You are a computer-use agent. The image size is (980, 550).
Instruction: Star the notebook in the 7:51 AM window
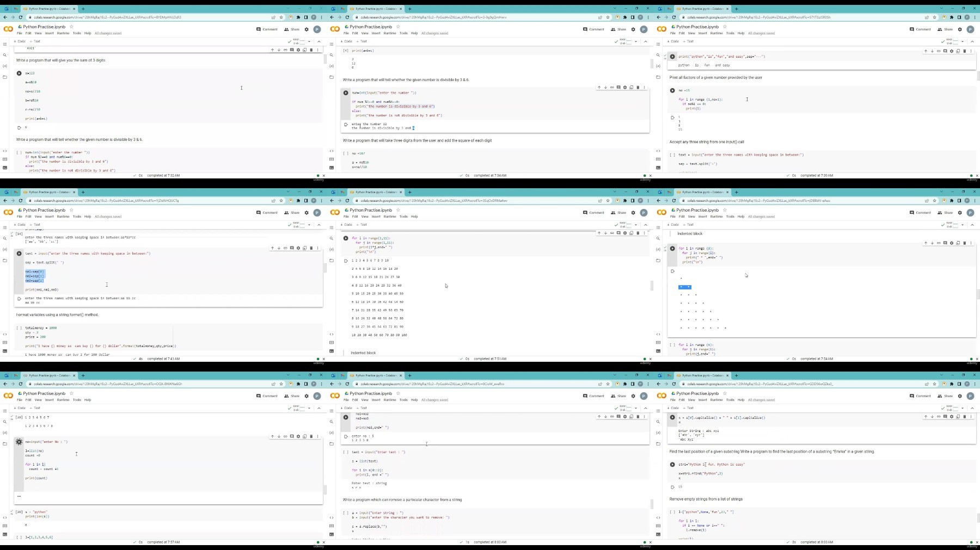tap(398, 209)
